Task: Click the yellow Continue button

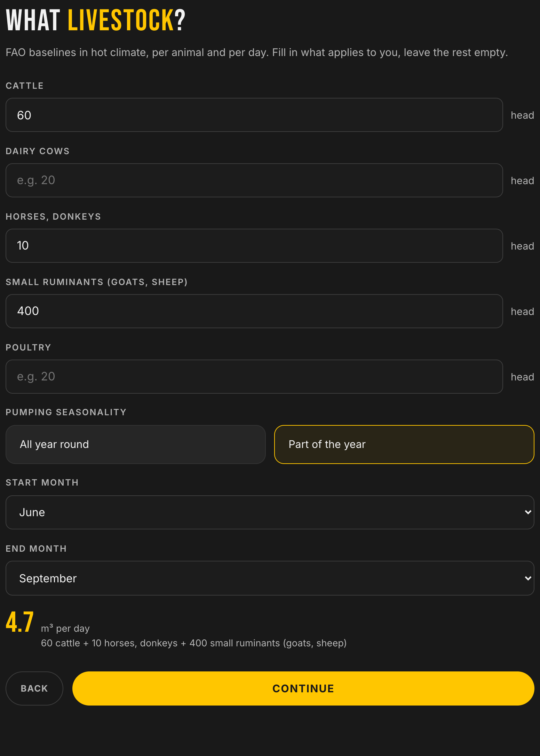Action: coord(303,688)
